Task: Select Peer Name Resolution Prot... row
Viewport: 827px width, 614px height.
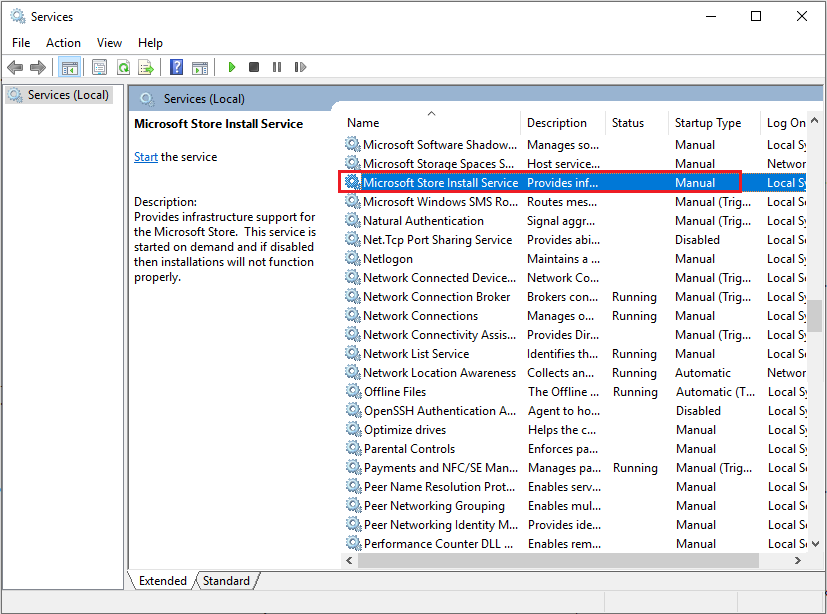Action: tap(574, 486)
